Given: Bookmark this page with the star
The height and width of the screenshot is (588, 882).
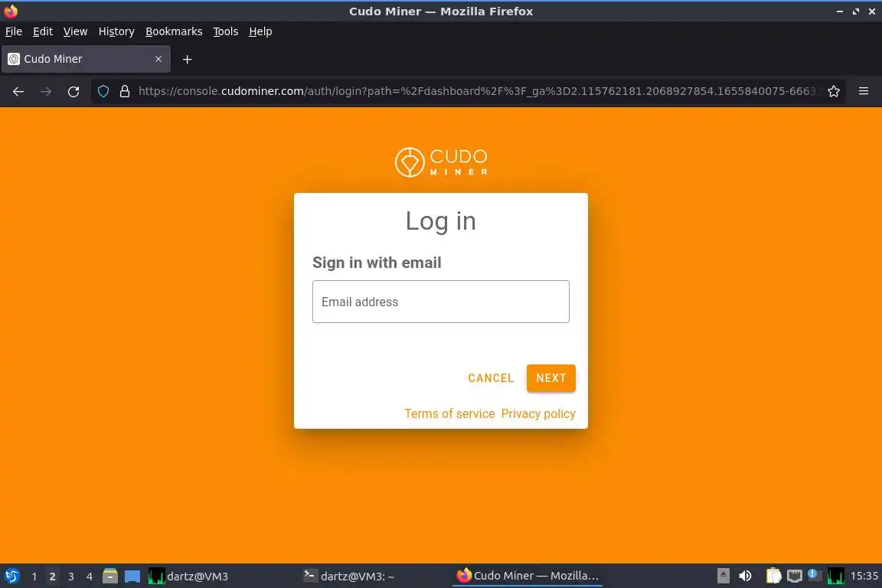Looking at the screenshot, I should click(x=834, y=91).
